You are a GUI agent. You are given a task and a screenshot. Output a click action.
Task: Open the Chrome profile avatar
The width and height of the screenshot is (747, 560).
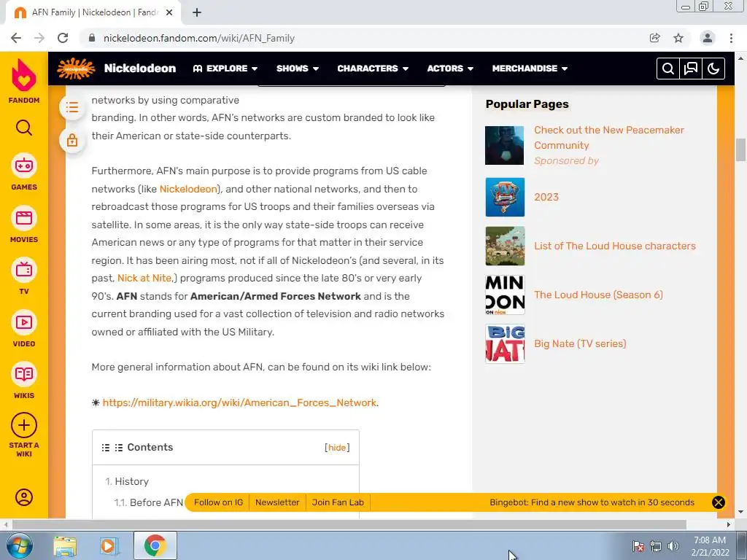coord(708,38)
